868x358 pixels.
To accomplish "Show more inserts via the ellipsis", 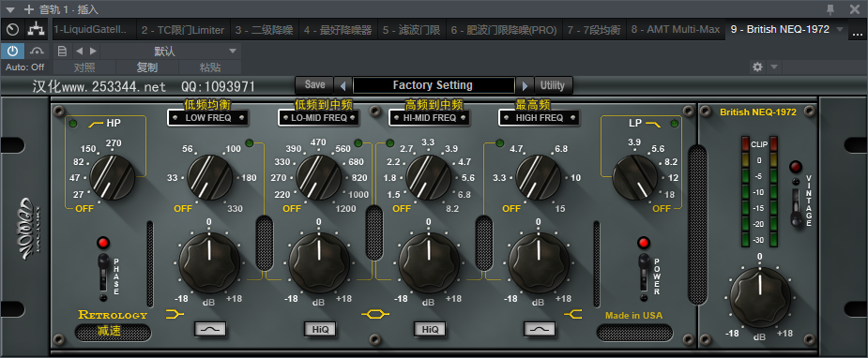I will coord(857,30).
